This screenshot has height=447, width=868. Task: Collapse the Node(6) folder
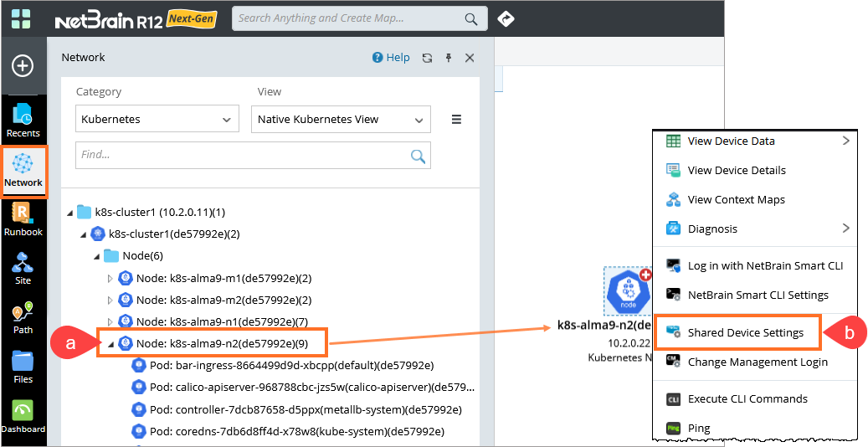96,256
